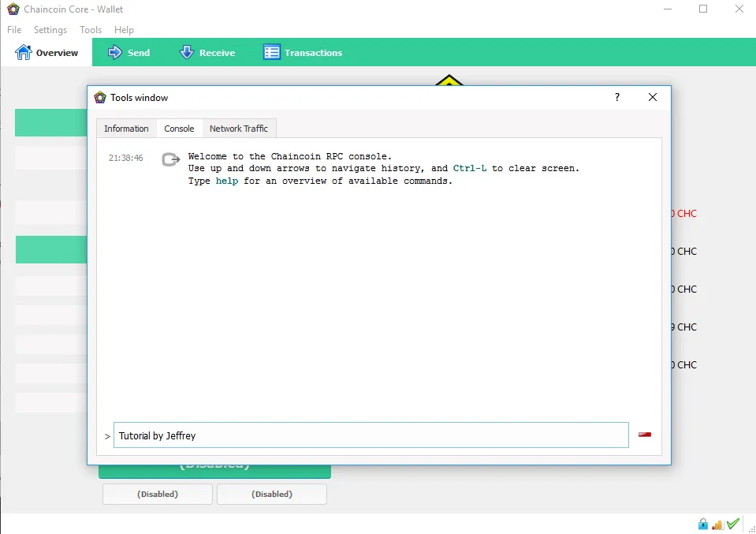Click the network connection bars icon
756x534 pixels.
pyautogui.click(x=717, y=525)
